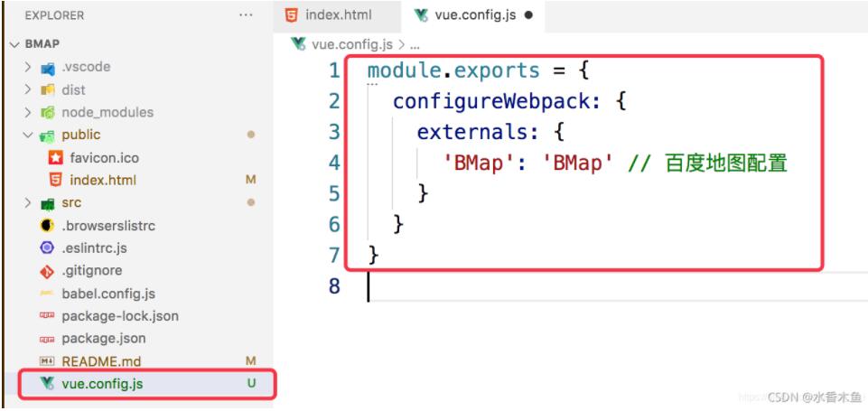Click the README.md markdown icon
The height and width of the screenshot is (411, 868).
48,361
